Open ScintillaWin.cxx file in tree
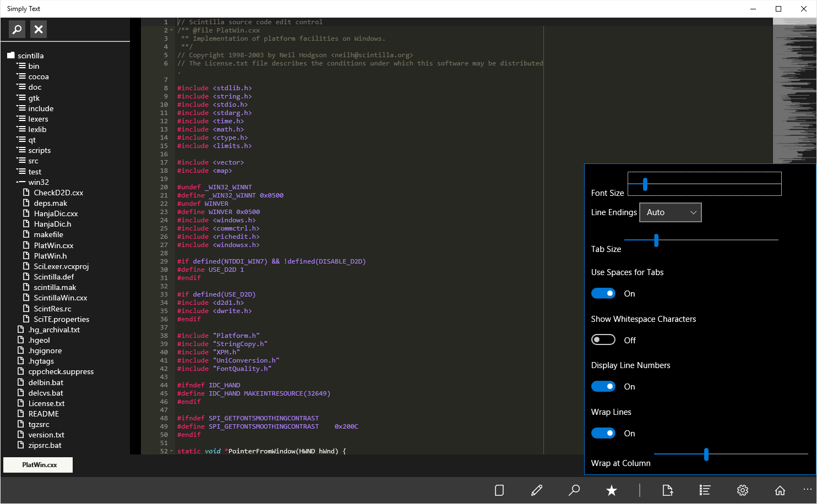Screen dimensions: 817x504 coord(60,298)
